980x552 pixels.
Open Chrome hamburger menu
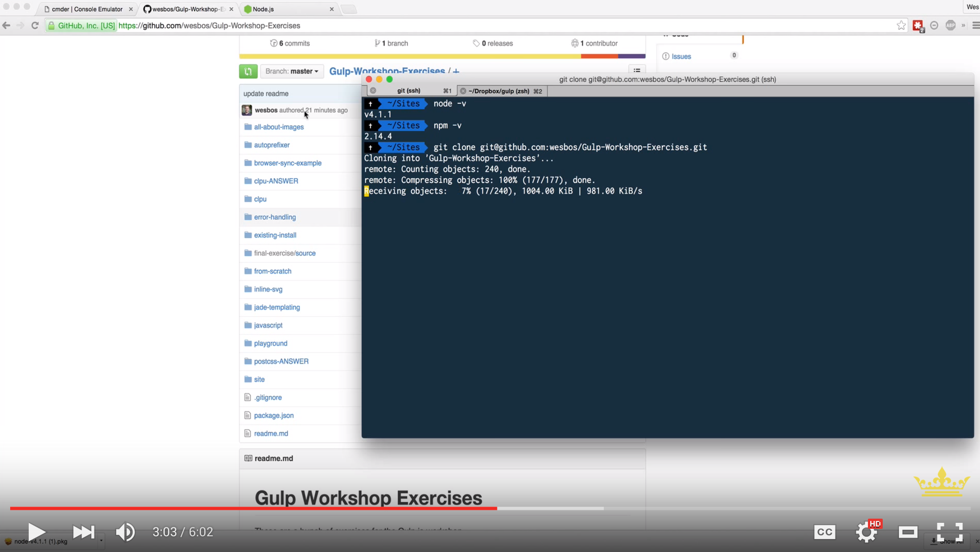point(975,25)
